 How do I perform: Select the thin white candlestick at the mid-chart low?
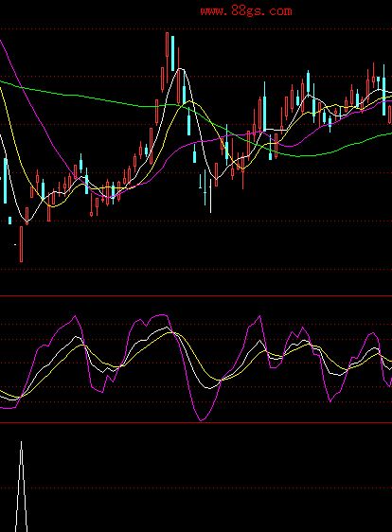coord(211,196)
